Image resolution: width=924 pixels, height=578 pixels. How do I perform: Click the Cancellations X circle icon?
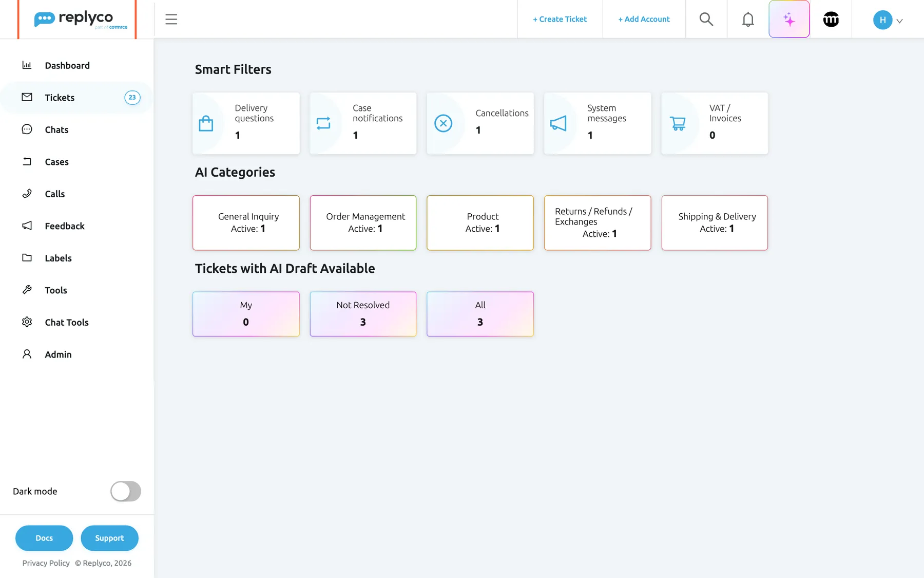(443, 123)
